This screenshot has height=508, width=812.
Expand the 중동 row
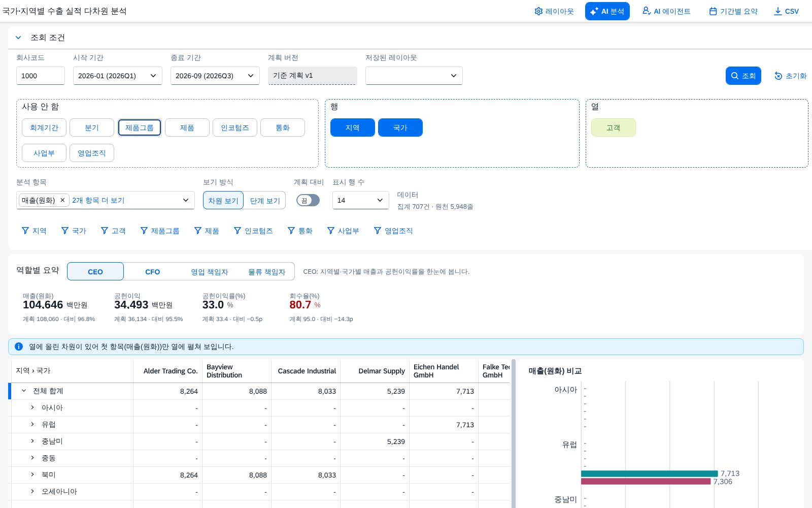tap(32, 458)
